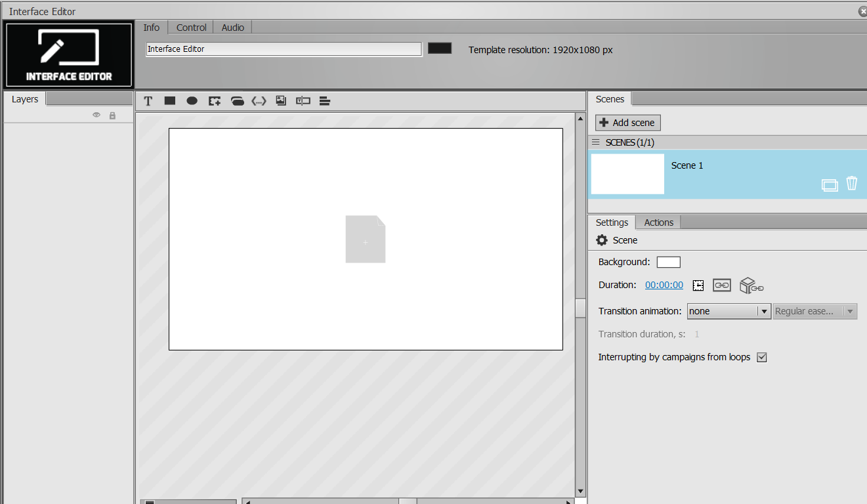Click the dark template color swatch
The width and height of the screenshot is (867, 504).
tap(440, 48)
